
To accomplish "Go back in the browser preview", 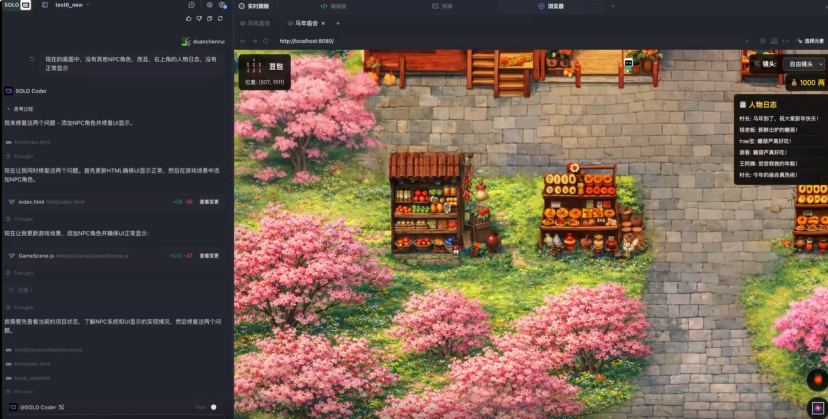I will (x=243, y=41).
